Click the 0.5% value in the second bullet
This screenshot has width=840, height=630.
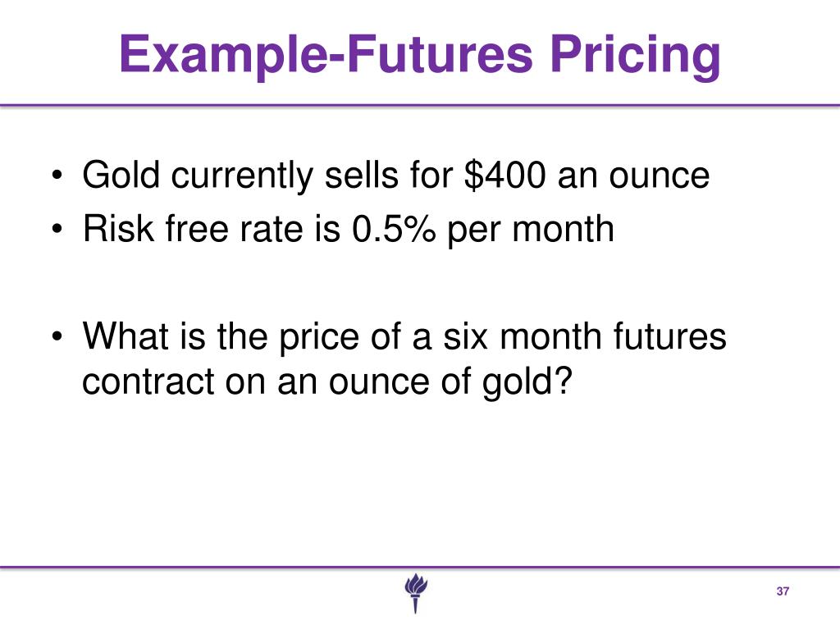tap(394, 229)
